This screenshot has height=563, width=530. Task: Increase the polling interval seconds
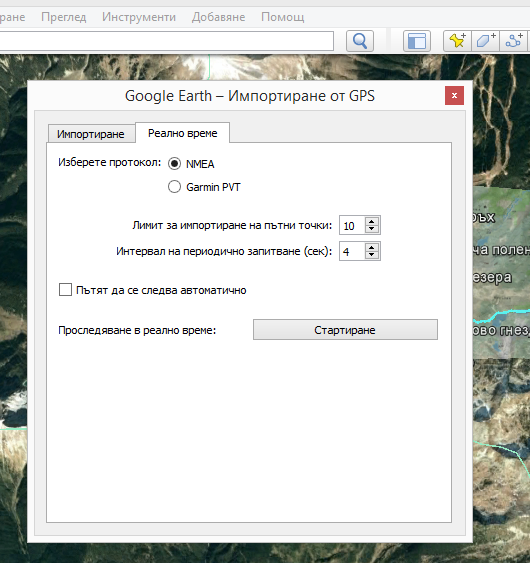(372, 247)
